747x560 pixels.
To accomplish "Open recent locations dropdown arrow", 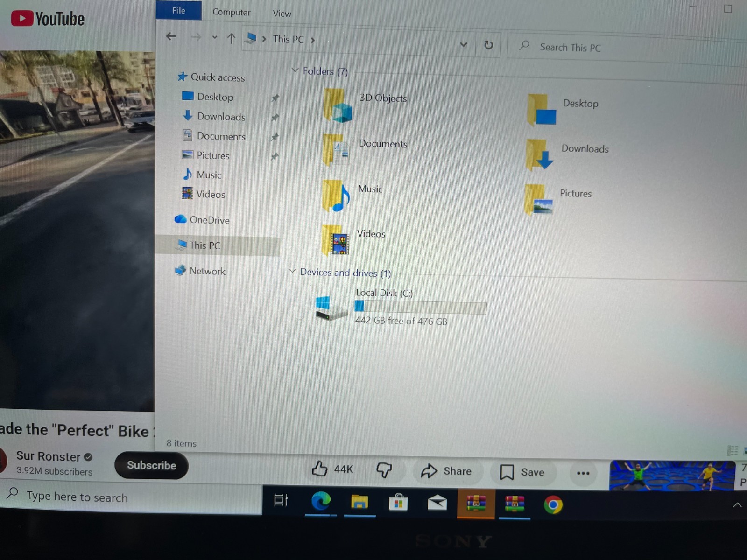I will click(x=215, y=37).
